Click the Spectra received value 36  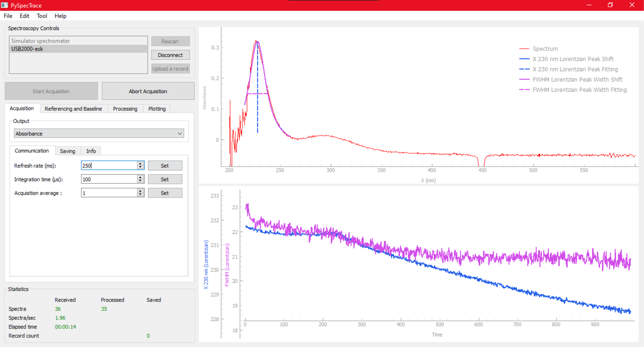tap(58, 309)
